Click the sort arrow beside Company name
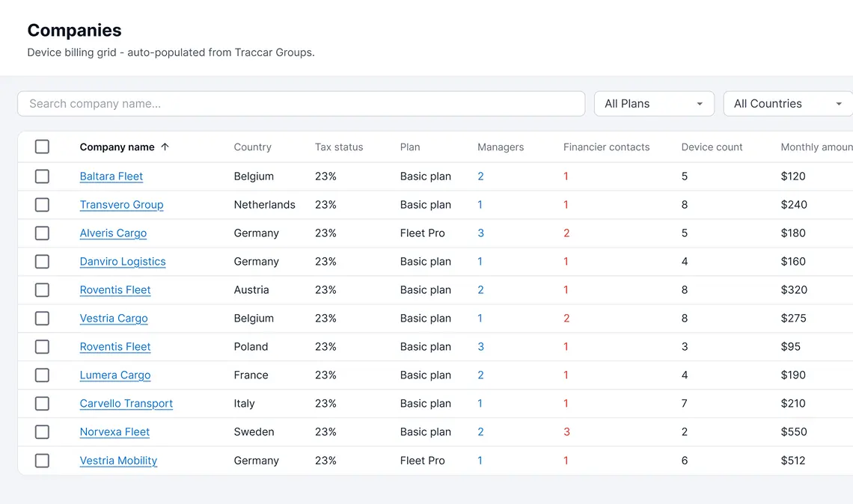 tap(165, 147)
